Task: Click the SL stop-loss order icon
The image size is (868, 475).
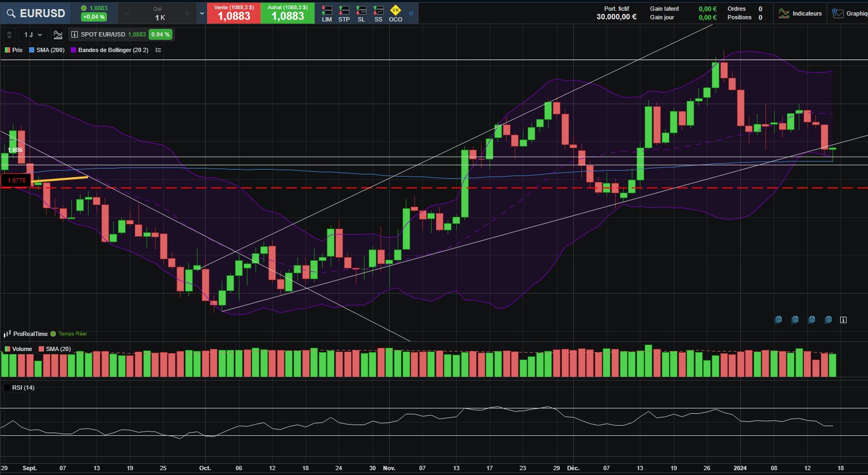Action: (x=361, y=13)
